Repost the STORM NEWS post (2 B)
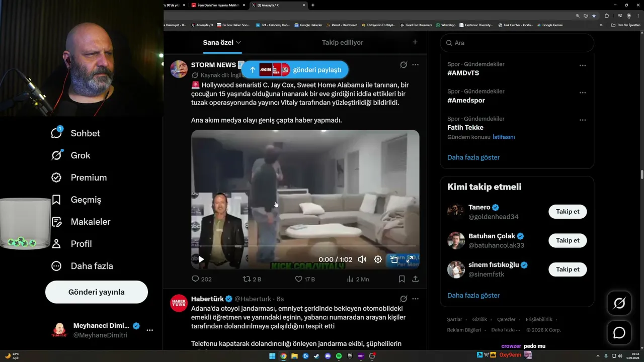The width and height of the screenshot is (644, 362). [252, 279]
